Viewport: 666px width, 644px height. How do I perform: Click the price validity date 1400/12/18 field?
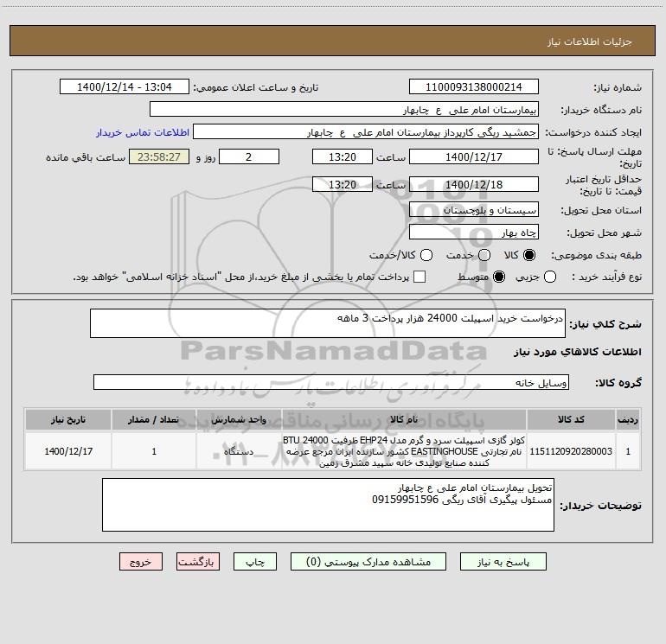coord(474,184)
